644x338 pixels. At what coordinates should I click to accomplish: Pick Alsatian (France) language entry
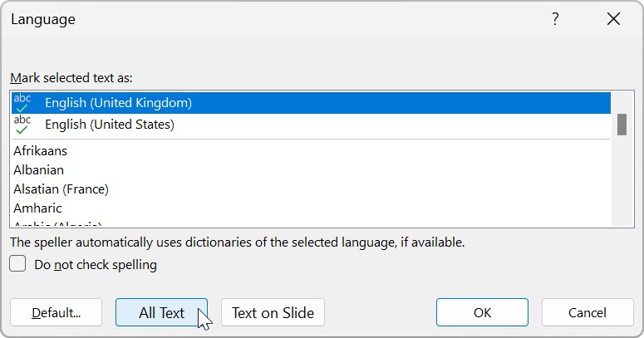[x=311, y=189]
